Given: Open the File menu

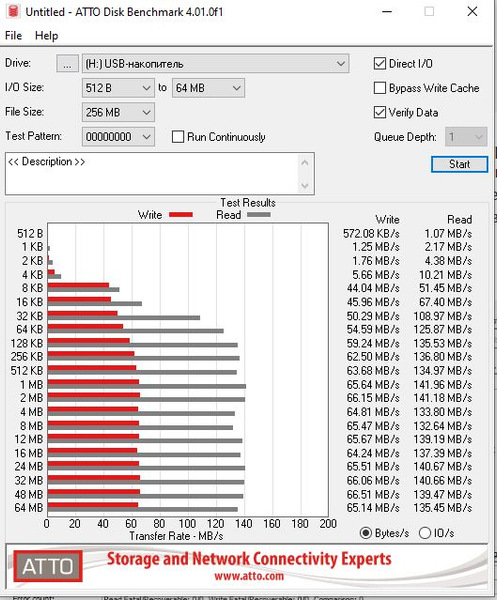Looking at the screenshot, I should [13, 36].
